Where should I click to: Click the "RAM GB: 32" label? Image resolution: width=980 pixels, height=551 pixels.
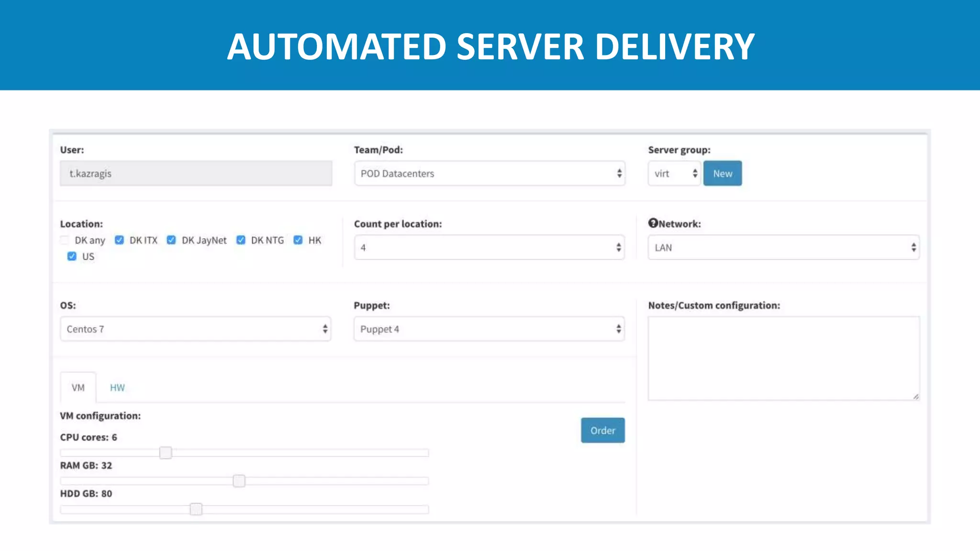click(86, 465)
